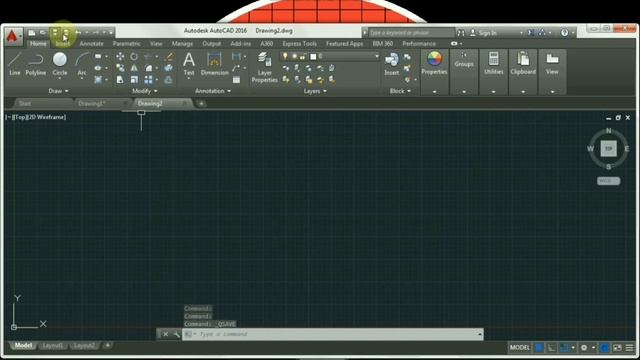Screen dimensions: 640x360
Task: Select the Dimension tool
Action: [215, 64]
